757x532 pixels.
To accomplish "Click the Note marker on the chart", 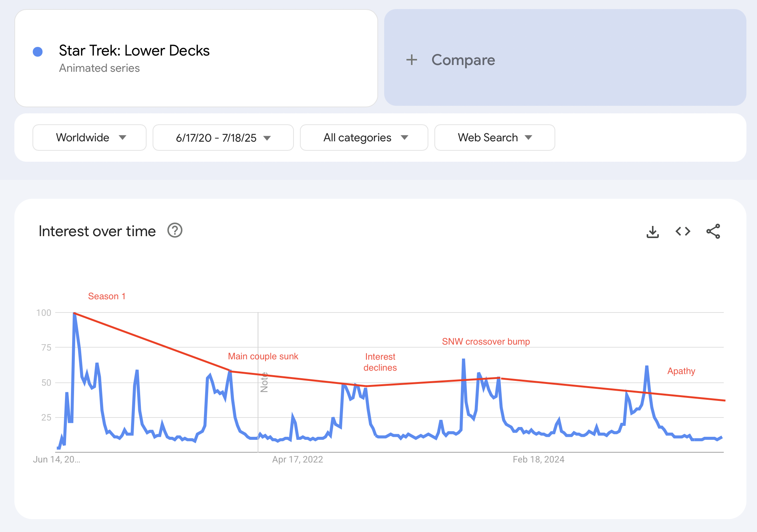I will coord(264,382).
